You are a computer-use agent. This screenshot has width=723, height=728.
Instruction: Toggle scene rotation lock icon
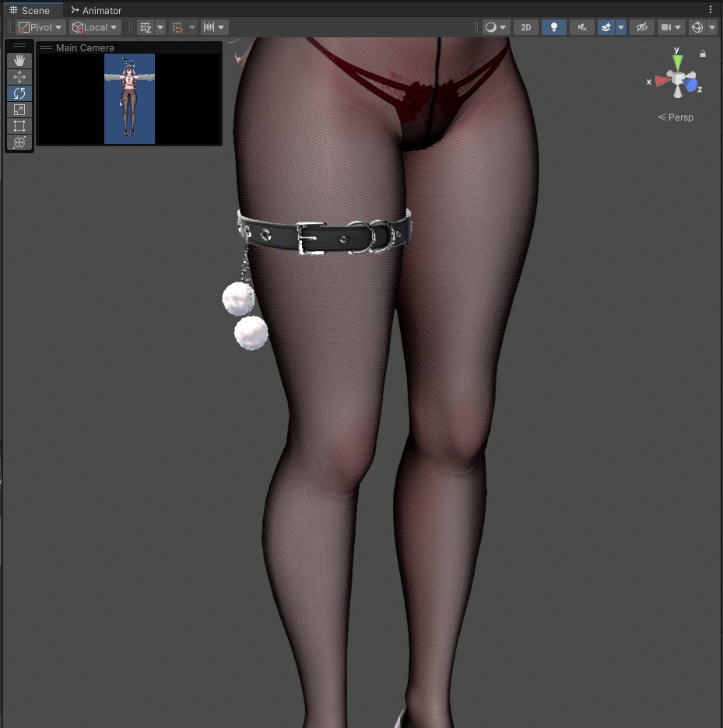click(x=703, y=54)
